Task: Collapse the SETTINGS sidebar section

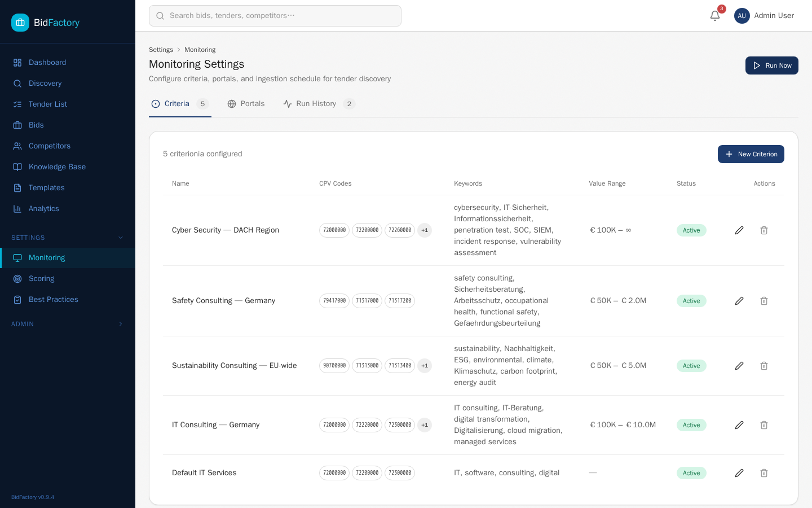Action: [68, 238]
